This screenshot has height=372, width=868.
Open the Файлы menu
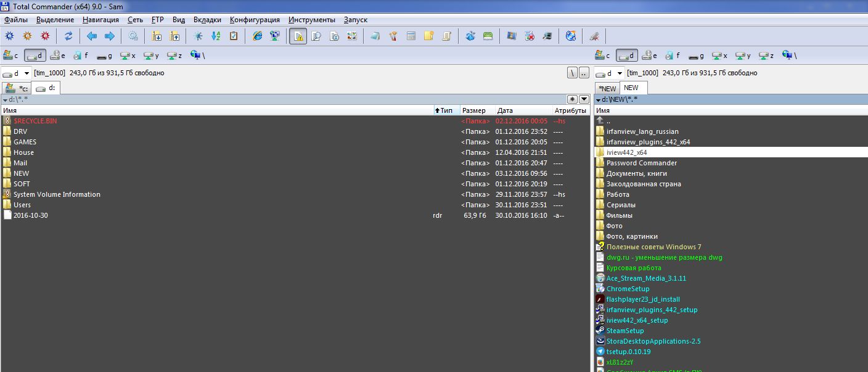(x=15, y=20)
